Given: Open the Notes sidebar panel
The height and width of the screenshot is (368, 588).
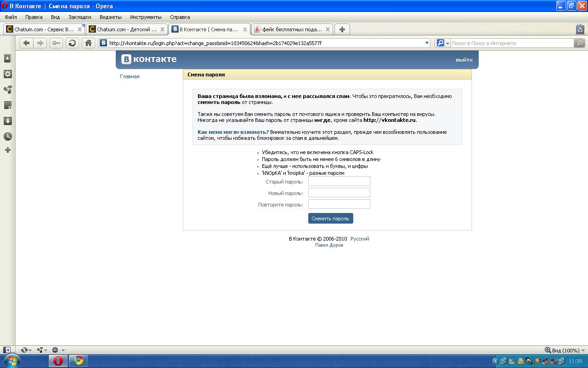Looking at the screenshot, I should pyautogui.click(x=8, y=105).
